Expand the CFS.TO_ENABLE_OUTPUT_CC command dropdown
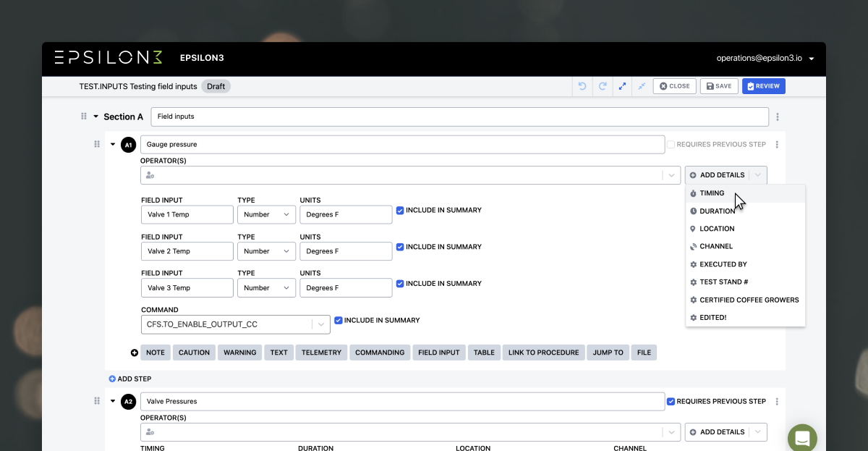 point(320,325)
